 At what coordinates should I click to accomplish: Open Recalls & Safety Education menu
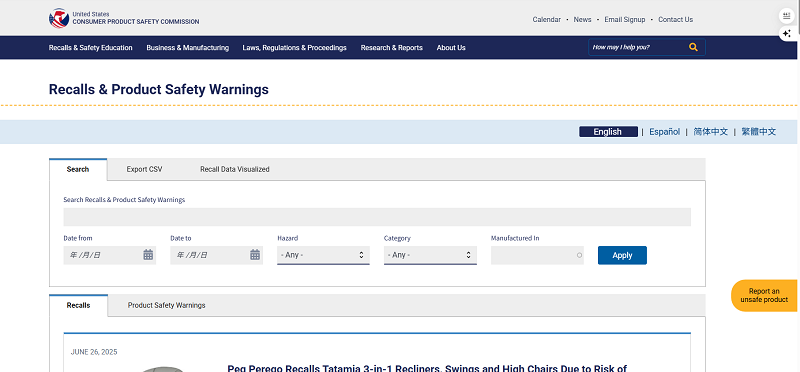pos(91,47)
